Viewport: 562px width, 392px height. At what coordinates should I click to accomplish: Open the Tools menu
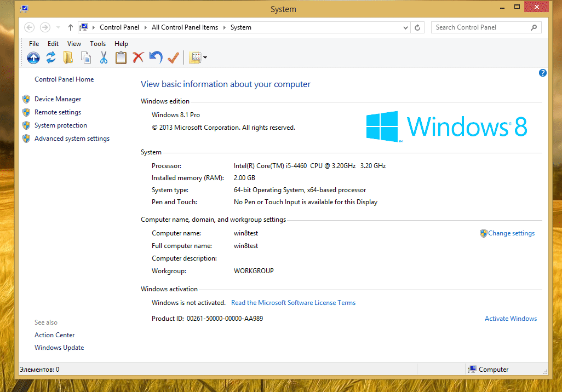tap(98, 44)
